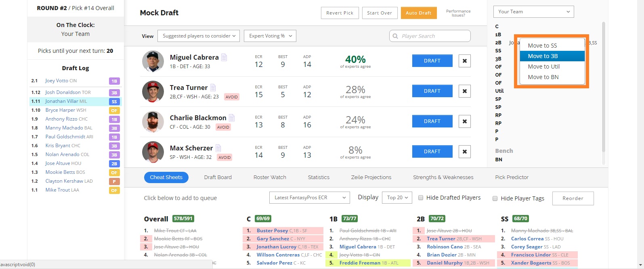Dismiss Max Scherzer using the X button

point(465,152)
